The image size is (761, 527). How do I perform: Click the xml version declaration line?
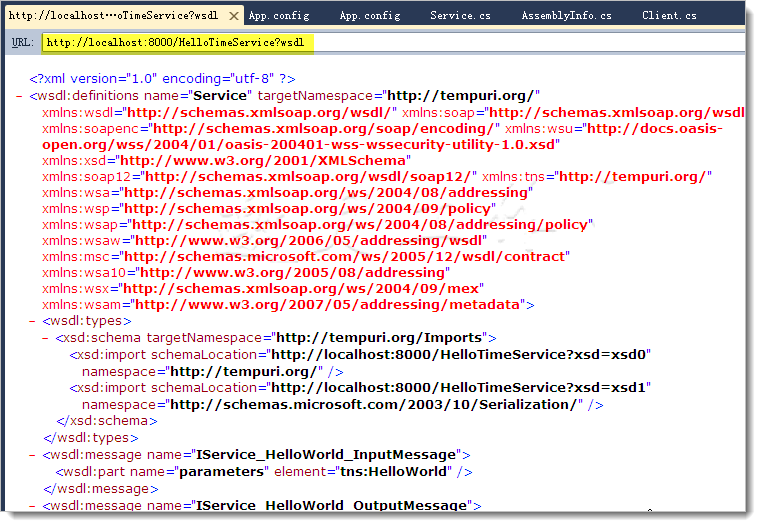[162, 79]
